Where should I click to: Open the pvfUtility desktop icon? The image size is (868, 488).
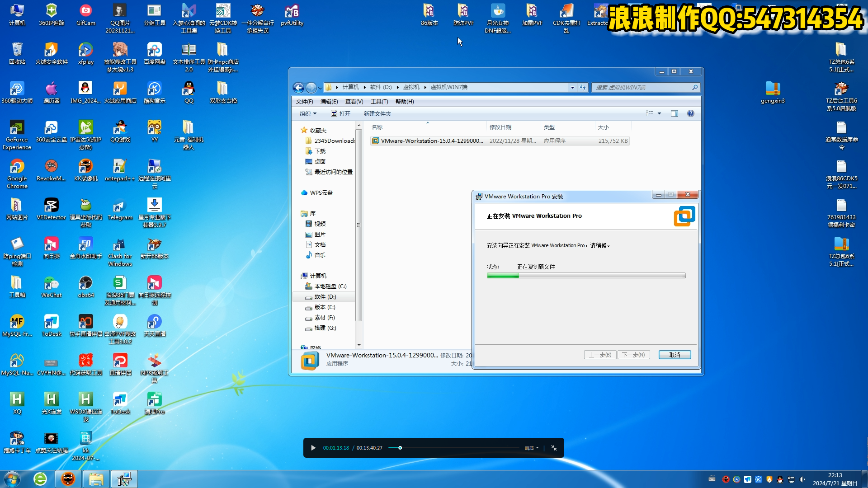click(292, 14)
